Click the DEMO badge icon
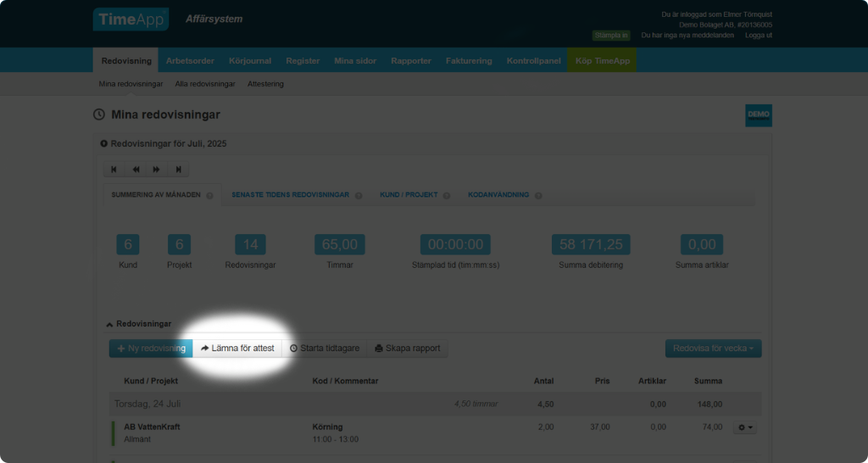The image size is (868, 463). [x=759, y=115]
